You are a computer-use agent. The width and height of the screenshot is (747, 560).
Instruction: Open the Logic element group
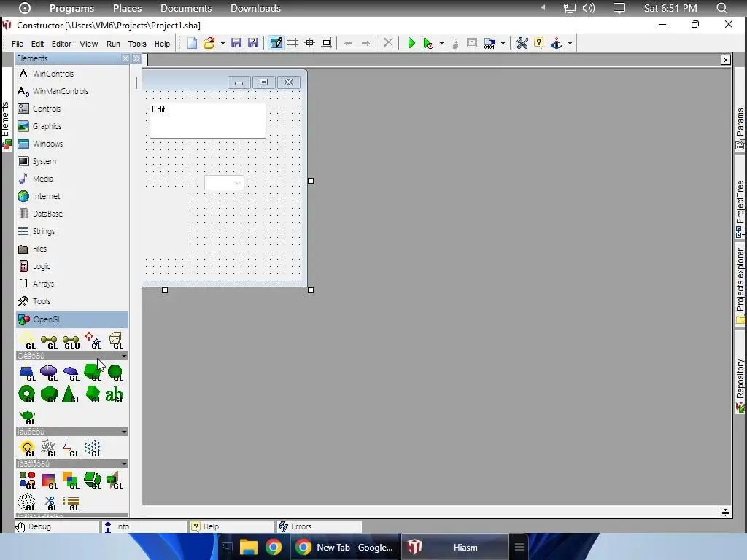point(72,266)
